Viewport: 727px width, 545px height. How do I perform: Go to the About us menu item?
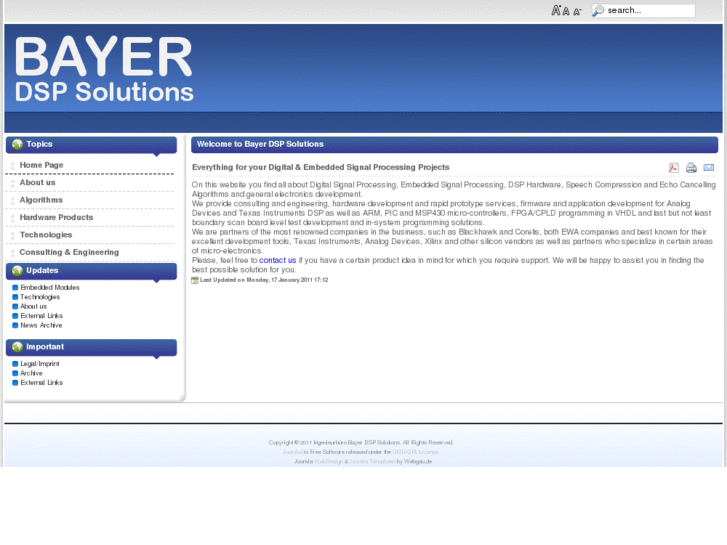[x=37, y=183]
